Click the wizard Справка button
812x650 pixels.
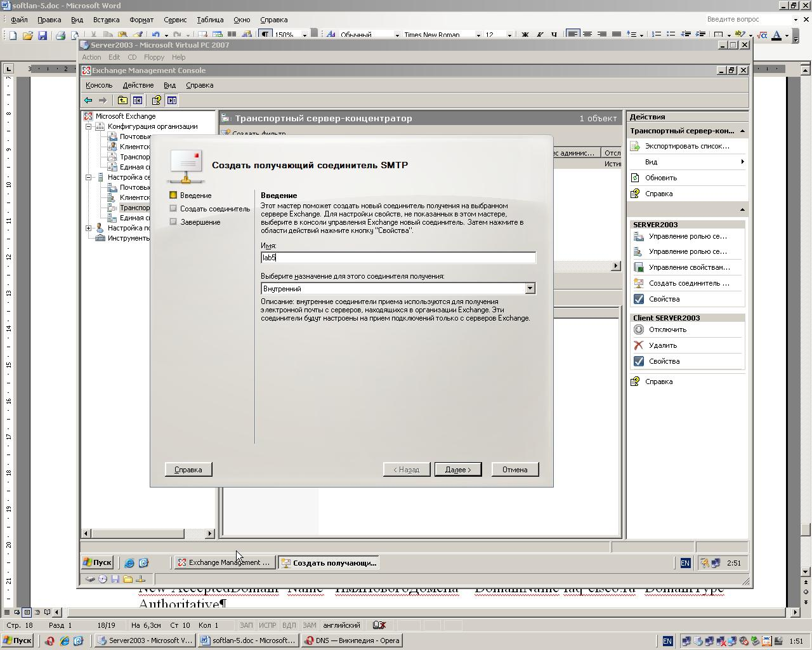point(188,470)
